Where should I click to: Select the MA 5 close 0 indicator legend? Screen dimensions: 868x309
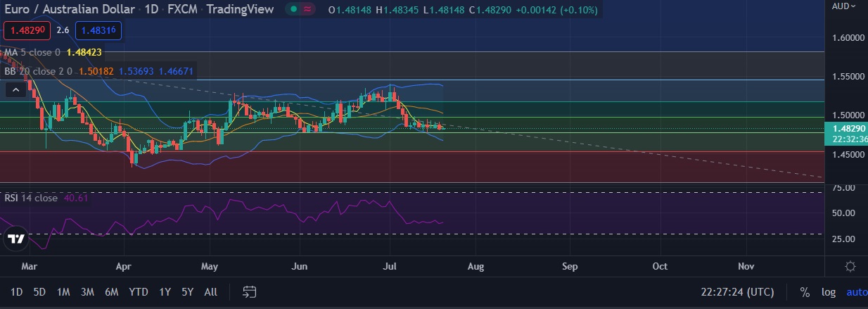[32, 52]
